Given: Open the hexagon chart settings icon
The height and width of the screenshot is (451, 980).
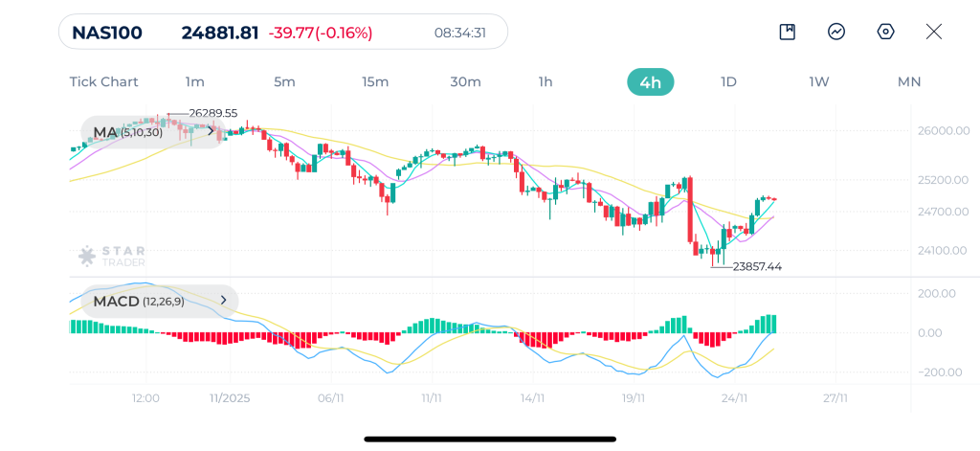Looking at the screenshot, I should [885, 32].
